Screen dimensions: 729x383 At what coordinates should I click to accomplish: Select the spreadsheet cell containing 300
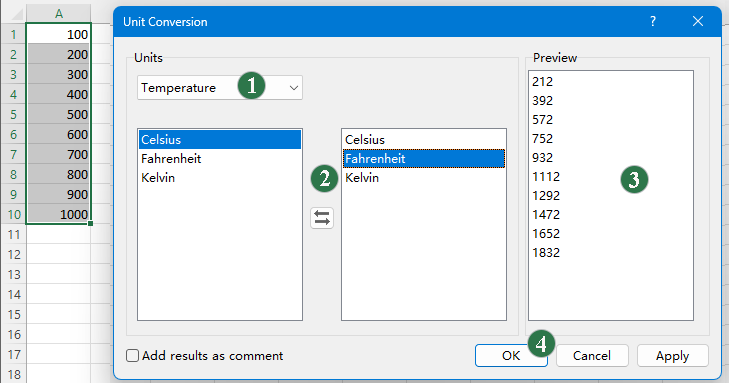(x=59, y=74)
